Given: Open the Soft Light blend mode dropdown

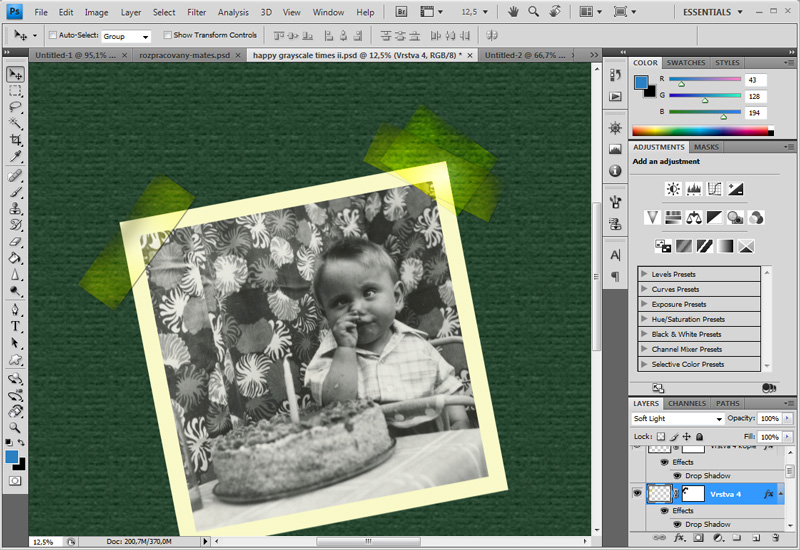Looking at the screenshot, I should (678, 418).
